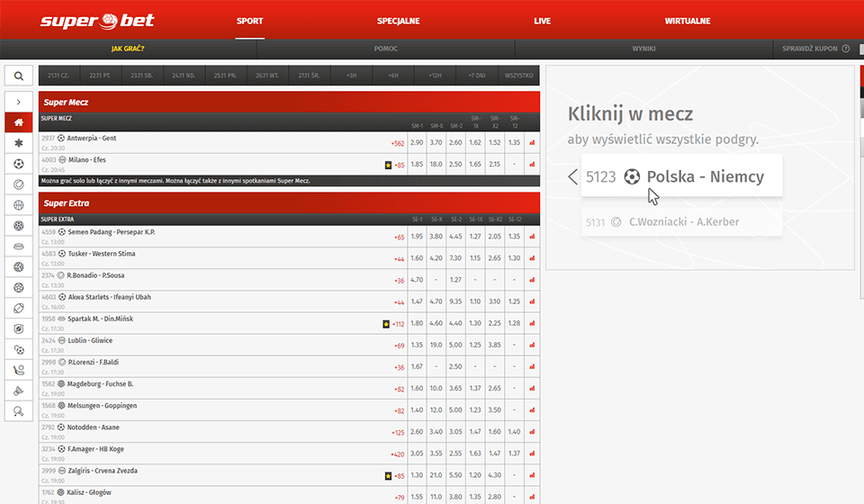Open the Magdeburg - Fuchse B. match
Viewport: 864px width, 504px height.
pyautogui.click(x=100, y=384)
